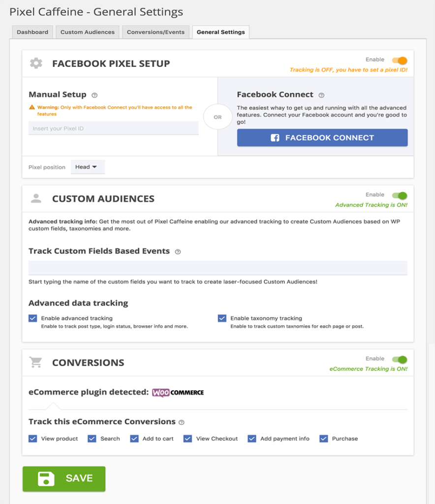Viewport: 435px width, 504px height.
Task: Toggle off the Facebook Pixel Setup Enable switch
Action: click(x=401, y=60)
